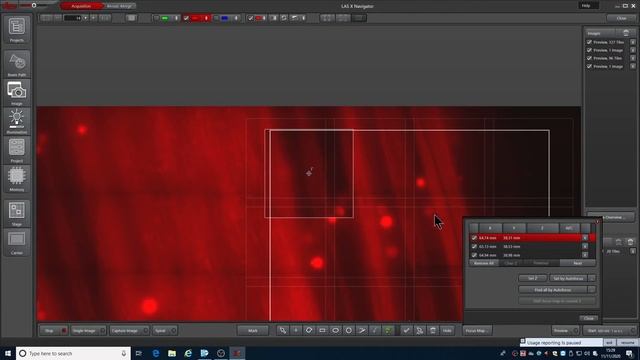Sort focus points by Y column
The height and width of the screenshot is (360, 640).
[x=514, y=228]
